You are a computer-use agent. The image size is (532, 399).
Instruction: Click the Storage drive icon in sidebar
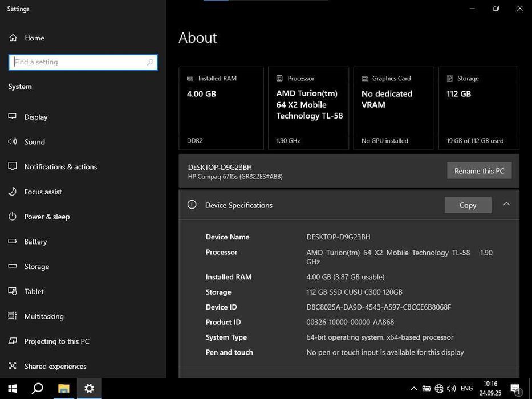[12, 266]
